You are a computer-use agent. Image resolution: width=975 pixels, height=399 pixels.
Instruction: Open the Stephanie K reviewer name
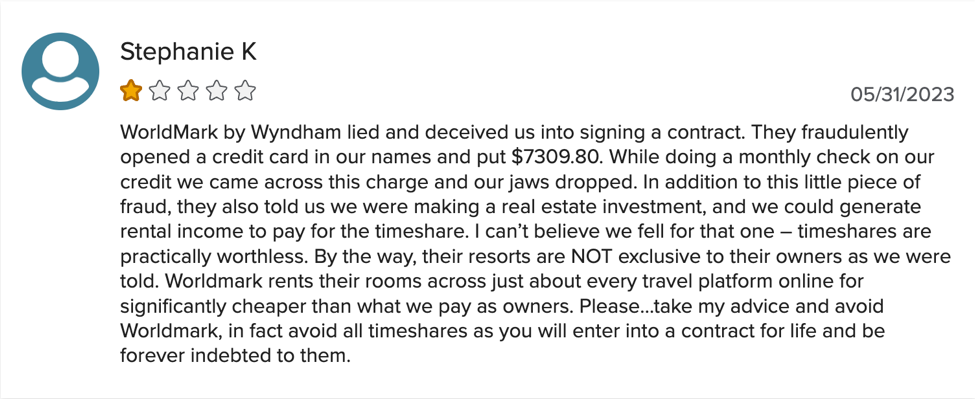[188, 52]
